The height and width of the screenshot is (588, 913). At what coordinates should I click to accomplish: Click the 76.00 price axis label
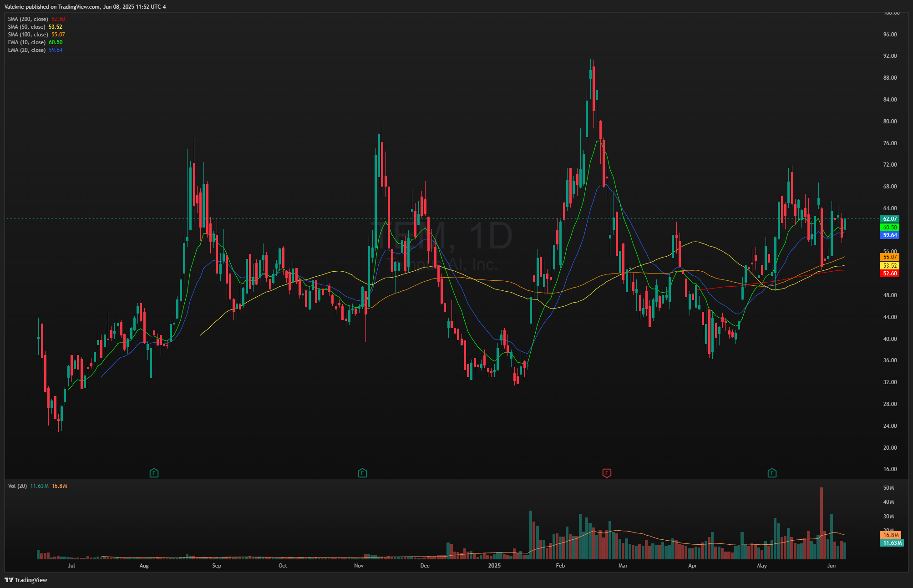[x=890, y=143]
